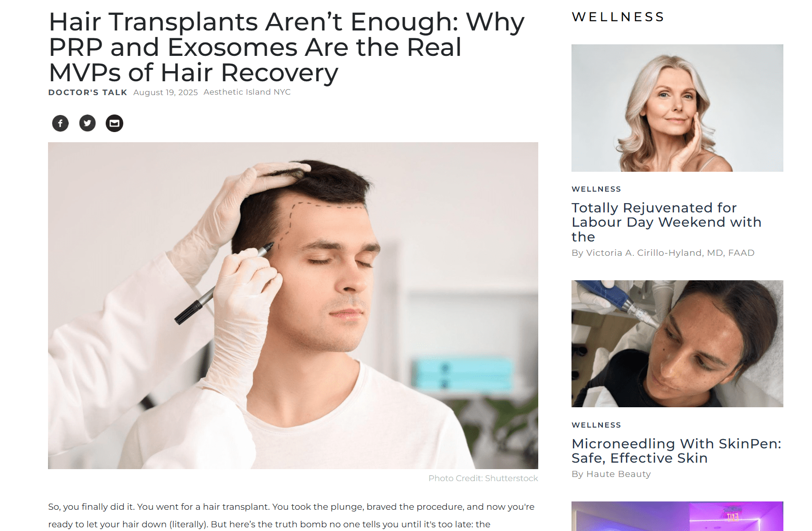Click the article headline about hair transplants
This screenshot has height=531, width=812.
286,47
